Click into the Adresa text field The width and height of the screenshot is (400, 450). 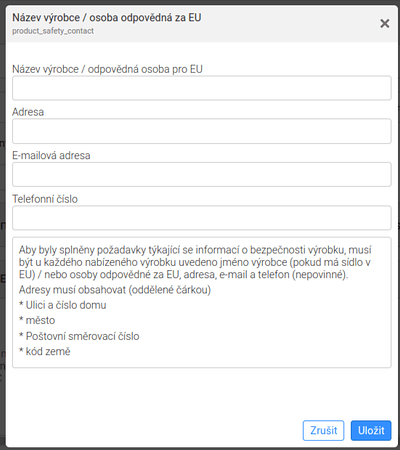202,131
